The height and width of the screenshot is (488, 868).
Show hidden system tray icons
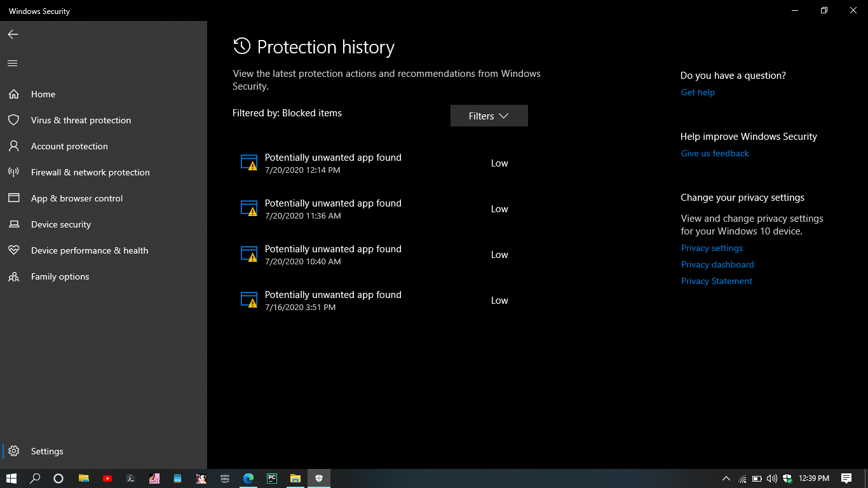726,478
